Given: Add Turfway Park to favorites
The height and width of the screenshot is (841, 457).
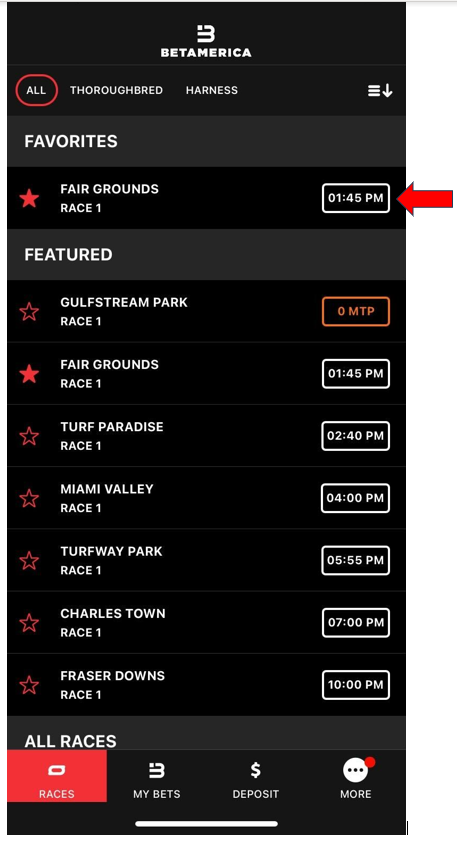Looking at the screenshot, I should coord(29,560).
